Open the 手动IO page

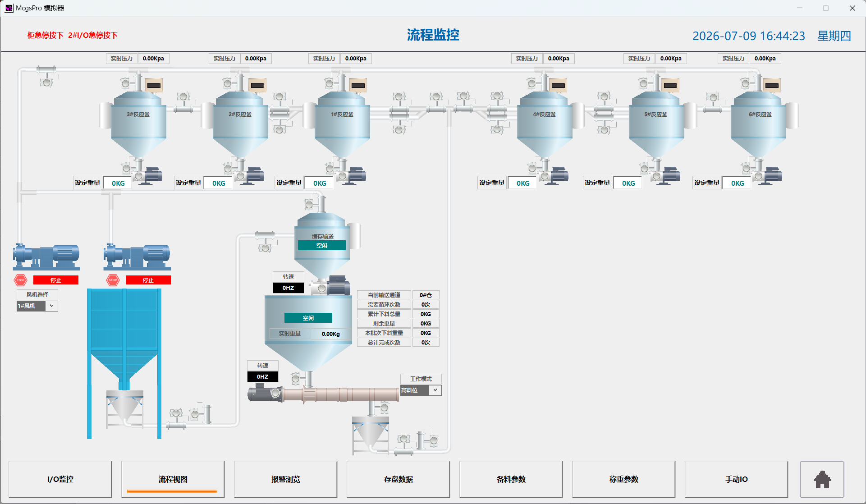737,479
